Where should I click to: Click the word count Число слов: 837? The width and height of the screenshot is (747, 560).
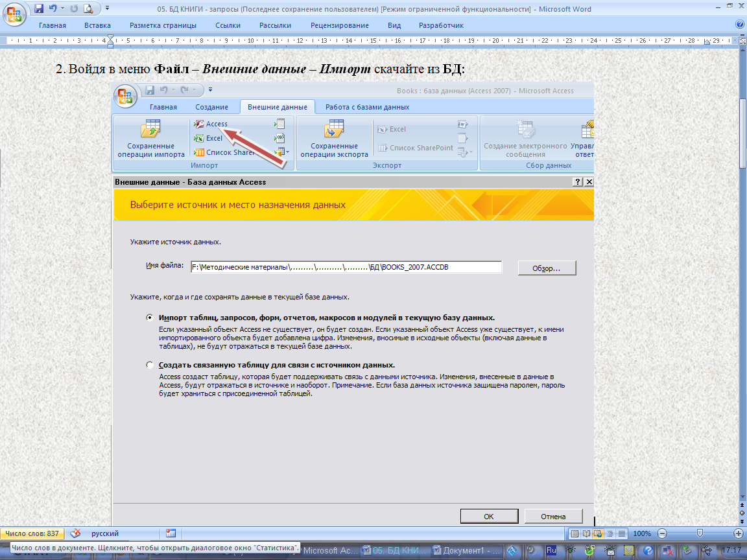pyautogui.click(x=32, y=533)
